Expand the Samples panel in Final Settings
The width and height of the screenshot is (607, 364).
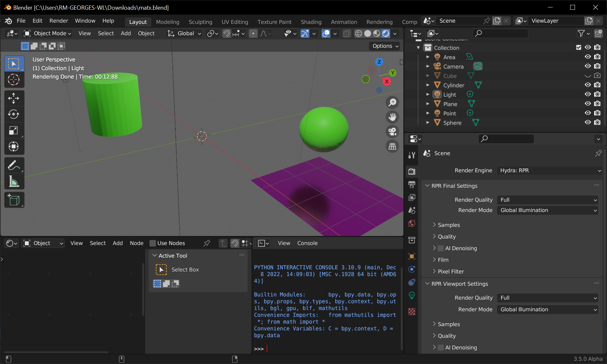(x=449, y=225)
